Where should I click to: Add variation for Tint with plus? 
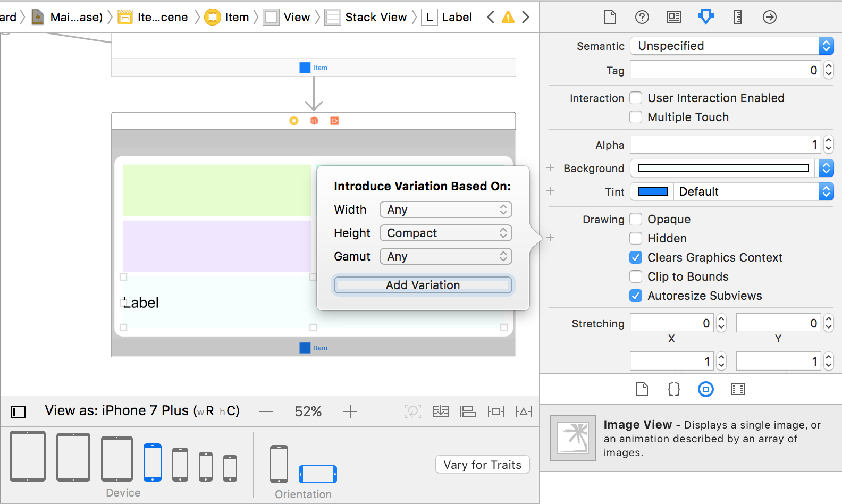[x=551, y=191]
